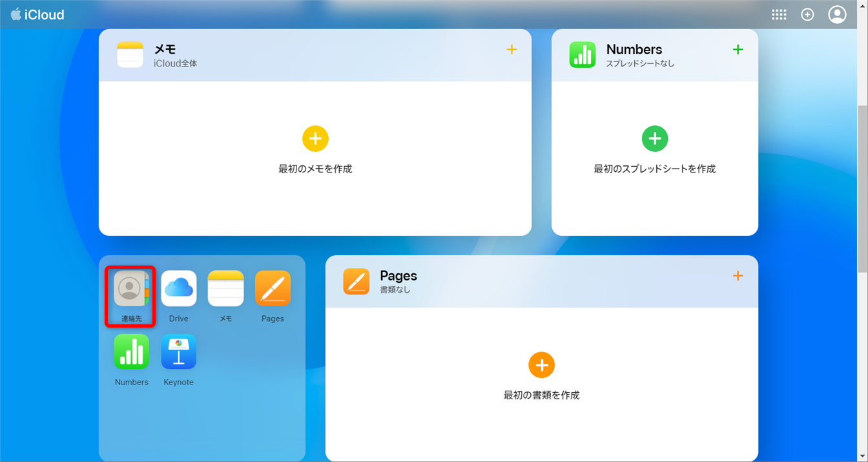Open the iCloud Drive app icon

click(x=179, y=289)
